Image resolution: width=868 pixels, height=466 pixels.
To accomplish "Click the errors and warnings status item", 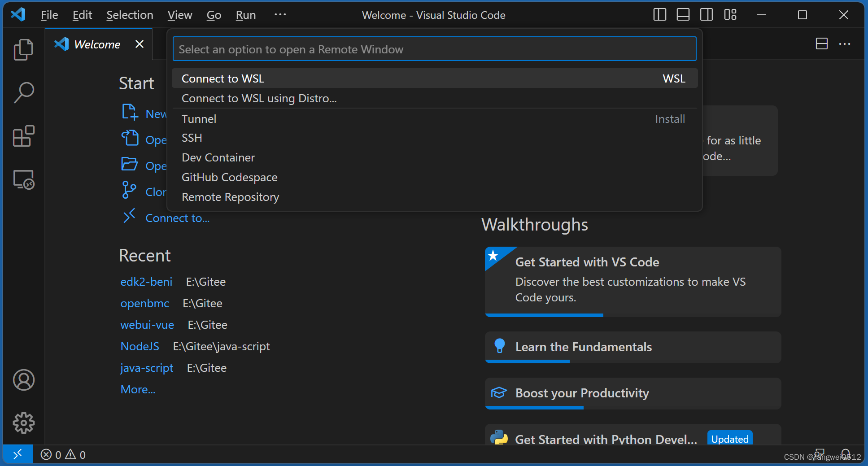I will (x=63, y=455).
